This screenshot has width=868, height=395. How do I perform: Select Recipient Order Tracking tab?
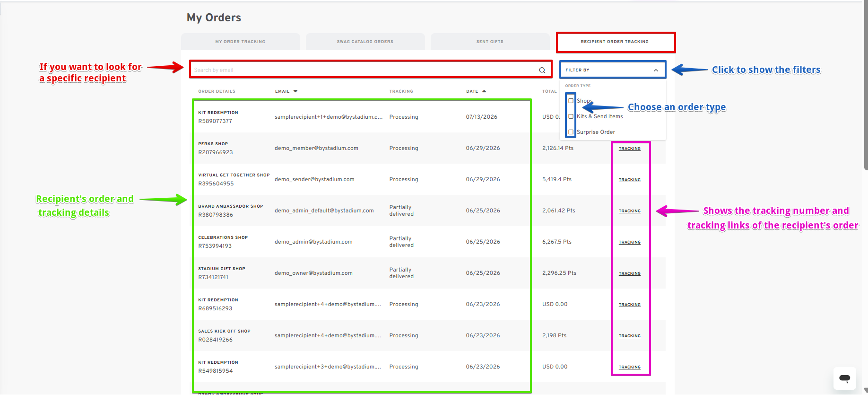point(615,42)
